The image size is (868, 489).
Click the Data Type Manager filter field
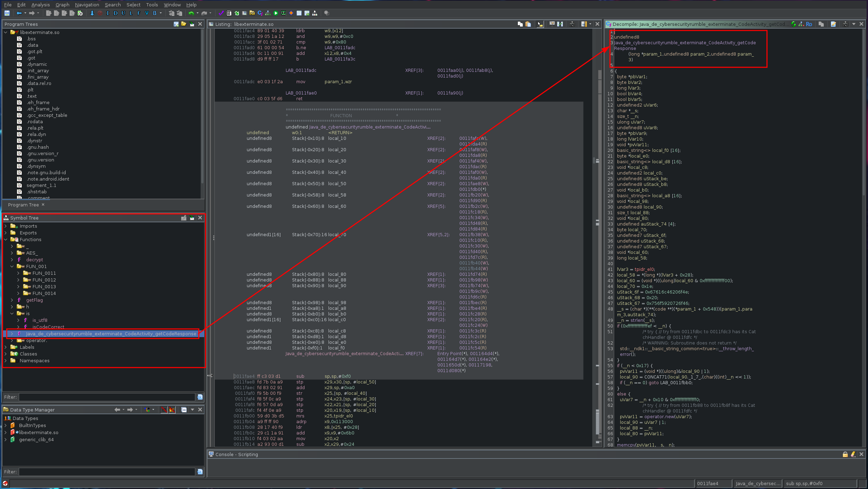tap(107, 472)
